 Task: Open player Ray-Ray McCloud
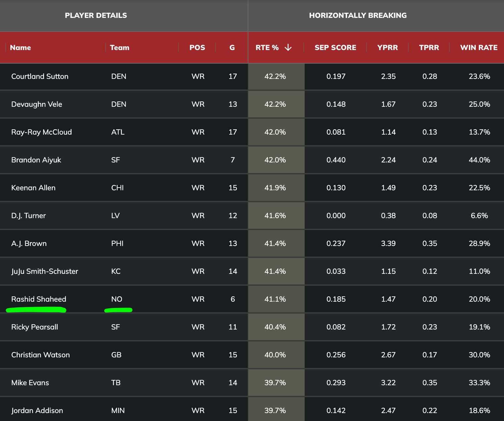click(x=41, y=132)
